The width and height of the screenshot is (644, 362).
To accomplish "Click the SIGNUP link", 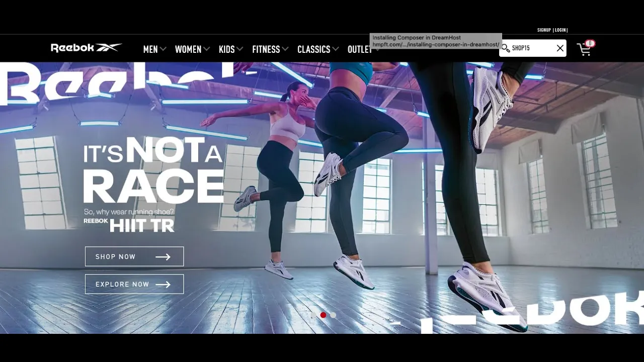I will point(544,30).
